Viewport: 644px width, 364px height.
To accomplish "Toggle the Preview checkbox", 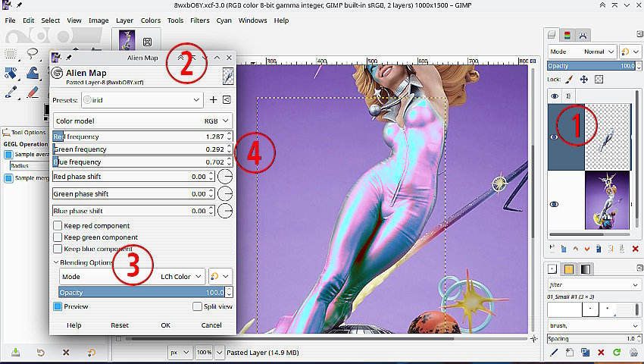I will 58,306.
